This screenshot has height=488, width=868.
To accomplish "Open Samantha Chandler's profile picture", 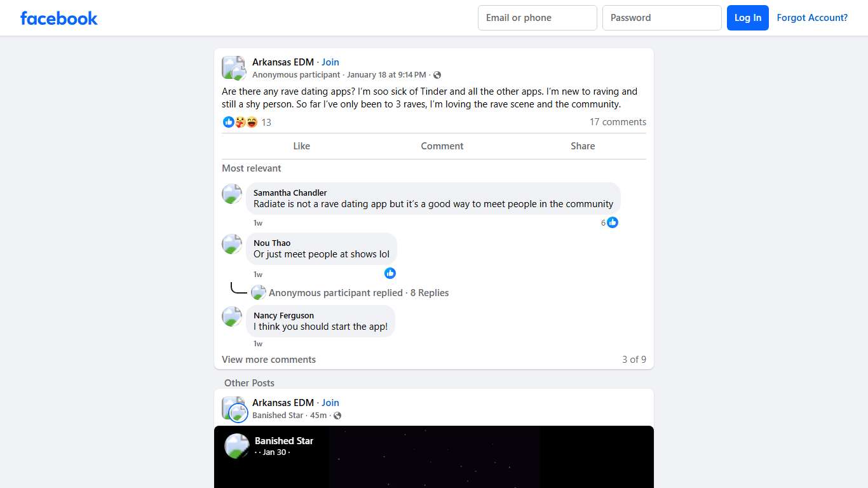I will (232, 194).
